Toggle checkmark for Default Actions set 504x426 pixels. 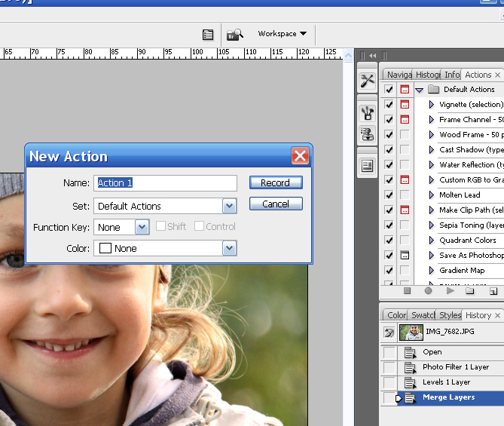click(389, 89)
